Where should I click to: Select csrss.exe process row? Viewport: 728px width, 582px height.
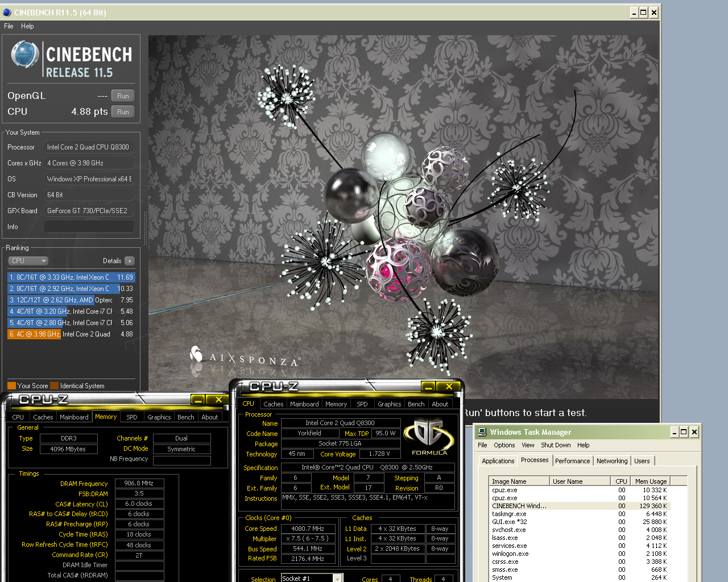tap(580, 562)
